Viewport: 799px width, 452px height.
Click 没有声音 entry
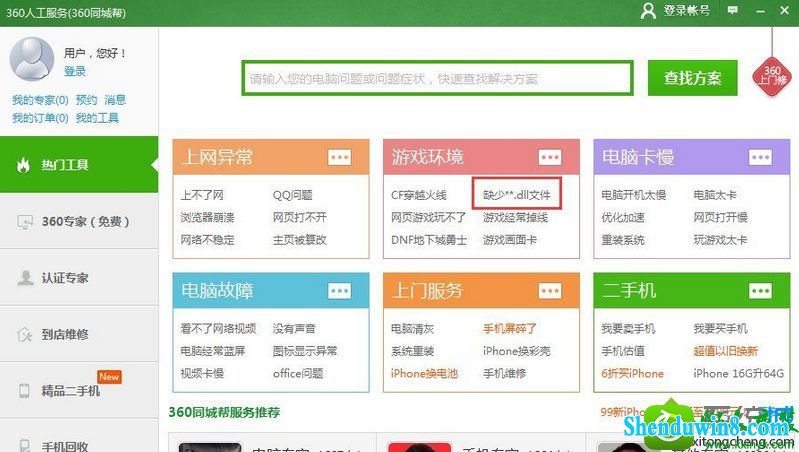pyautogui.click(x=294, y=329)
